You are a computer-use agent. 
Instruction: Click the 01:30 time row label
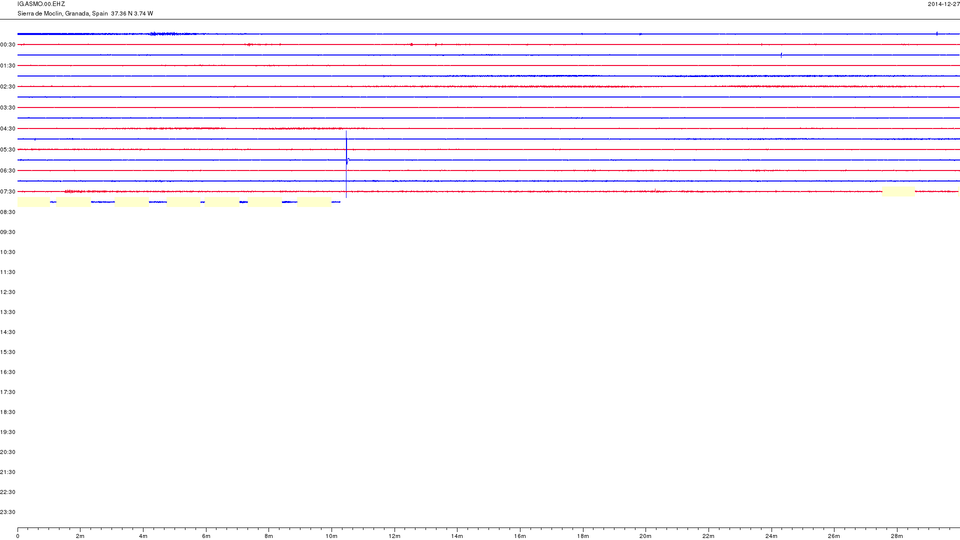pyautogui.click(x=7, y=66)
